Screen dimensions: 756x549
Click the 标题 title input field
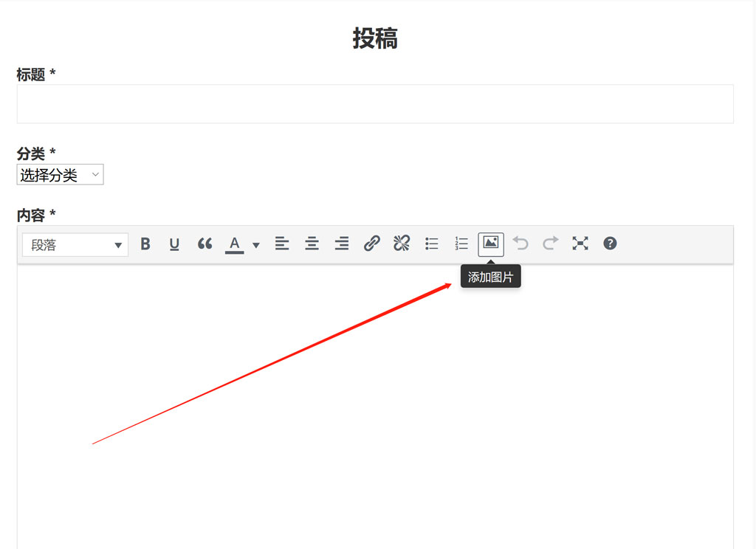pyautogui.click(x=375, y=104)
